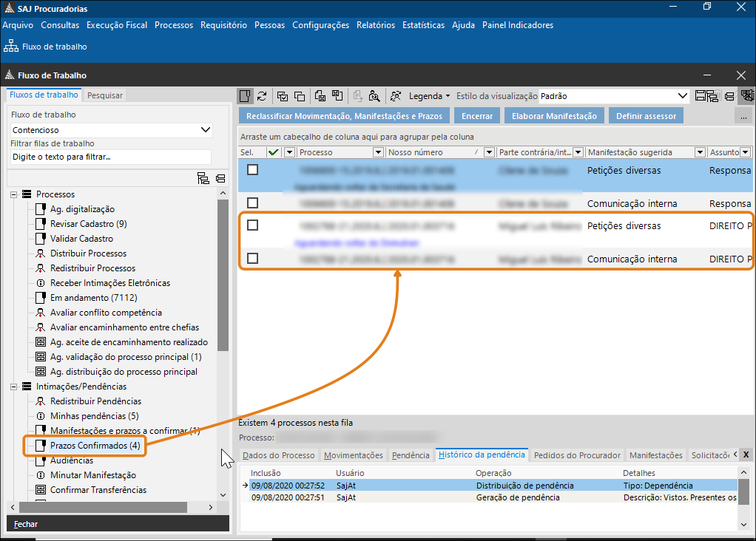Click the Elaborar Manifestação button
The image size is (756, 541).
(x=554, y=116)
